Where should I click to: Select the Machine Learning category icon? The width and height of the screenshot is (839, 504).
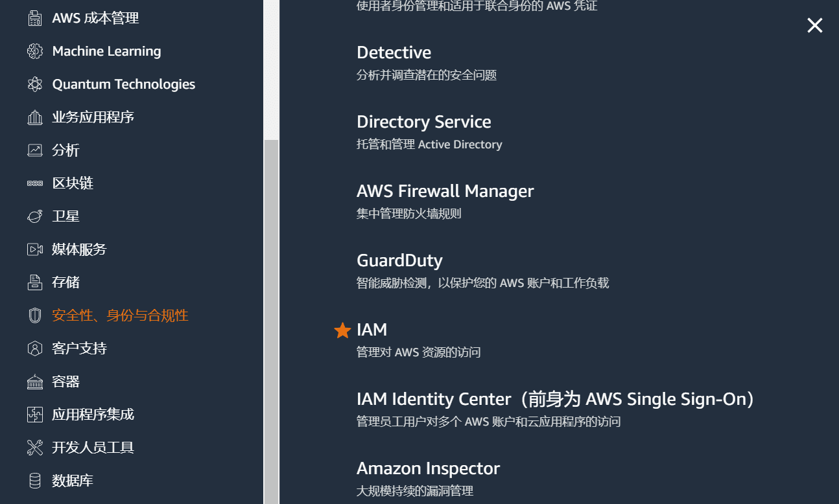coord(34,51)
